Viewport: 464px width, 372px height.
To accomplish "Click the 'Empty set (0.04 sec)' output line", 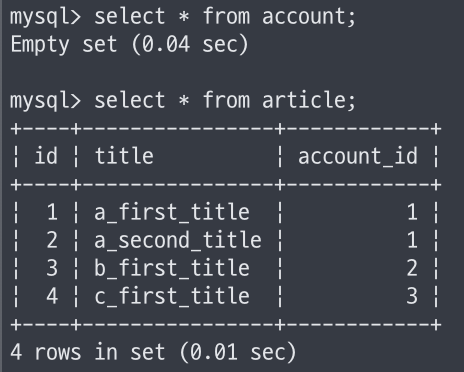I will pyautogui.click(x=129, y=45).
